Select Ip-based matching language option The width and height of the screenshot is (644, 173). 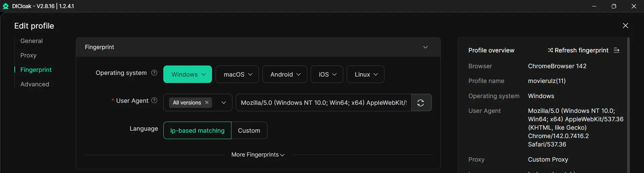click(x=197, y=131)
